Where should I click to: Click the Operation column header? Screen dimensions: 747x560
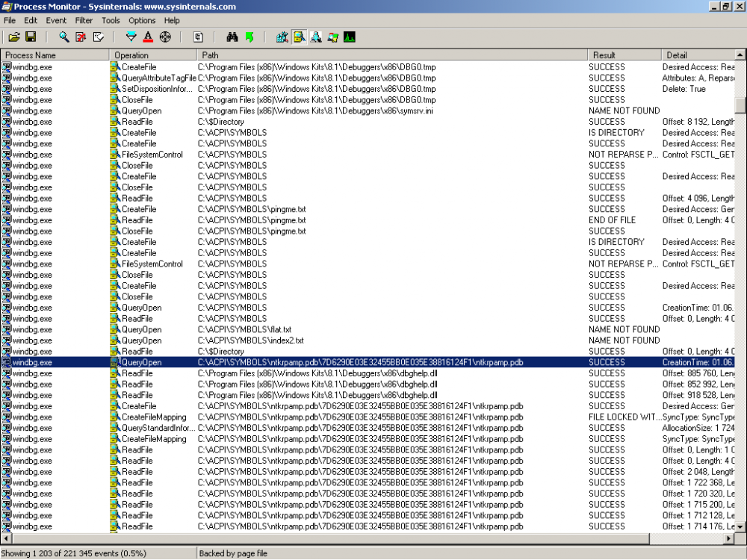[x=131, y=55]
